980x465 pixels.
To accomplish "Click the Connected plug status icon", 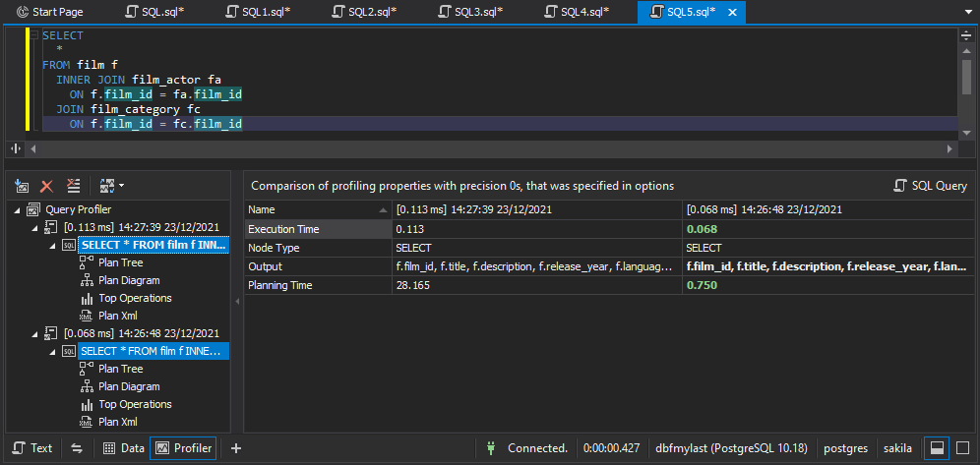I will point(491,447).
